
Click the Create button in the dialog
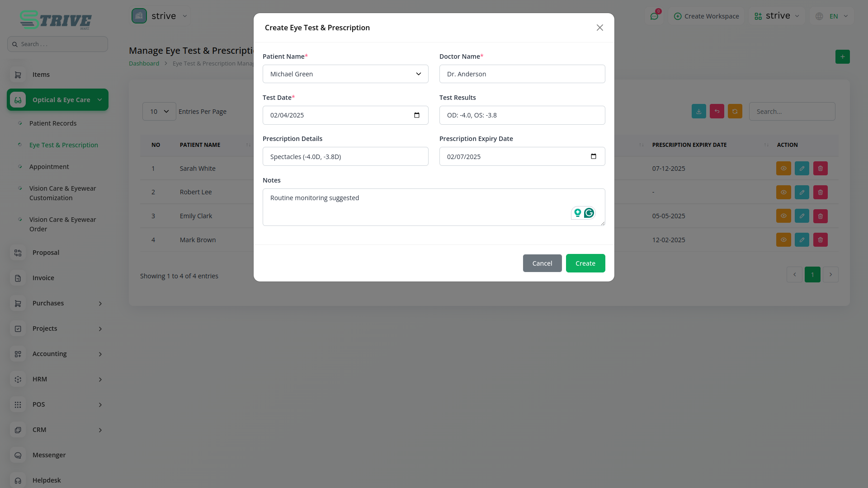tap(585, 263)
